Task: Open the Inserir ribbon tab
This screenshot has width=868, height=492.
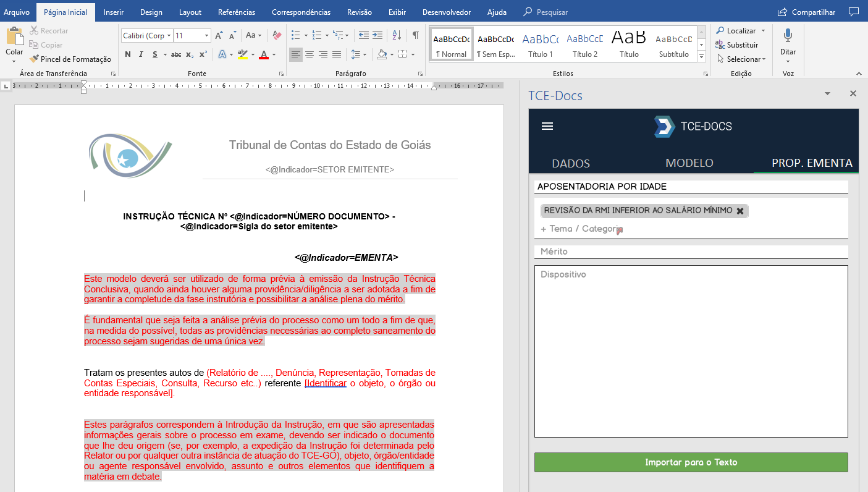Action: 113,12
